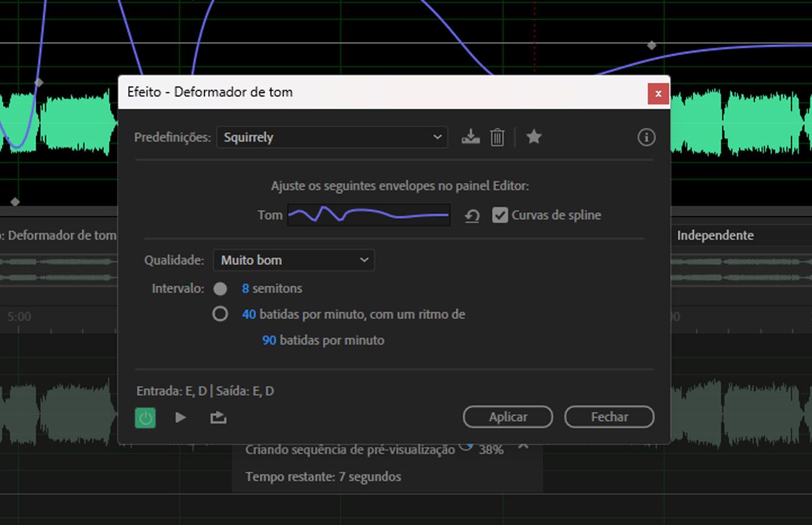The width and height of the screenshot is (812, 525).
Task: Toggle loop playback icon next to play
Action: [x=218, y=417]
